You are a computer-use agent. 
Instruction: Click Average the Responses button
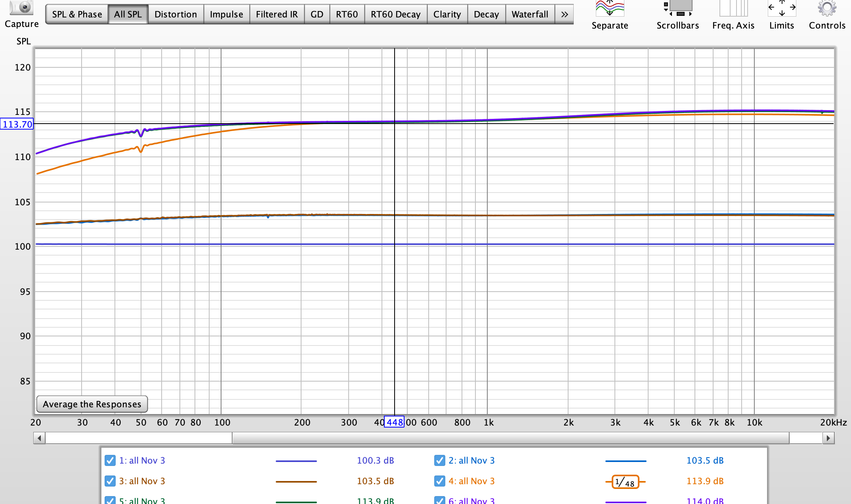(x=92, y=404)
